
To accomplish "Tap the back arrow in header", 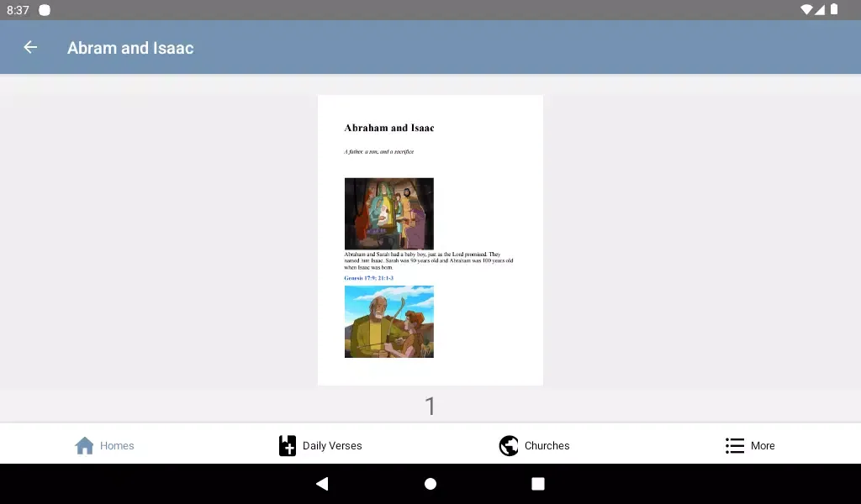I will [x=30, y=48].
